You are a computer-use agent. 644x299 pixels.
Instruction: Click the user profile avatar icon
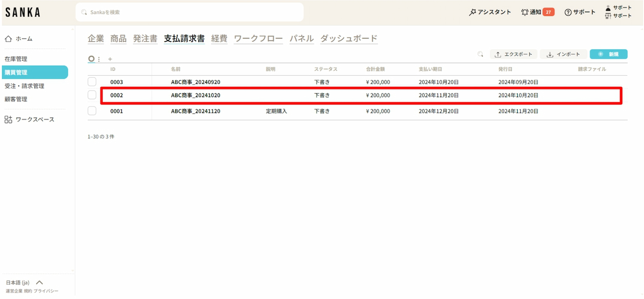608,8
